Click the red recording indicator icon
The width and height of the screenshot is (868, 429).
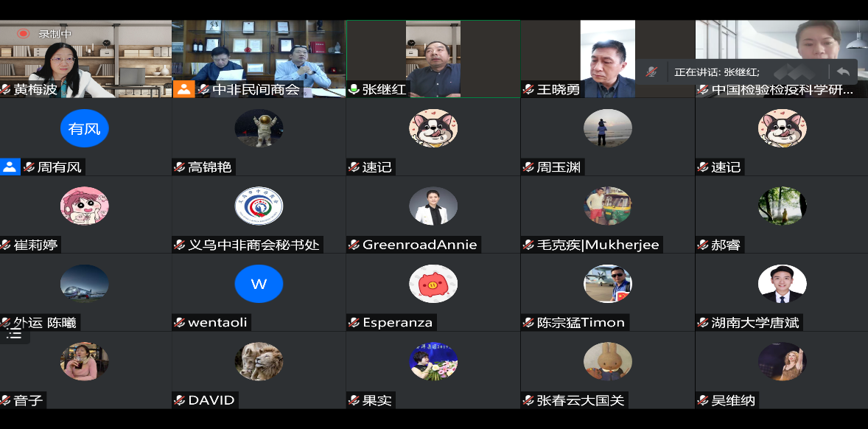pos(24,33)
